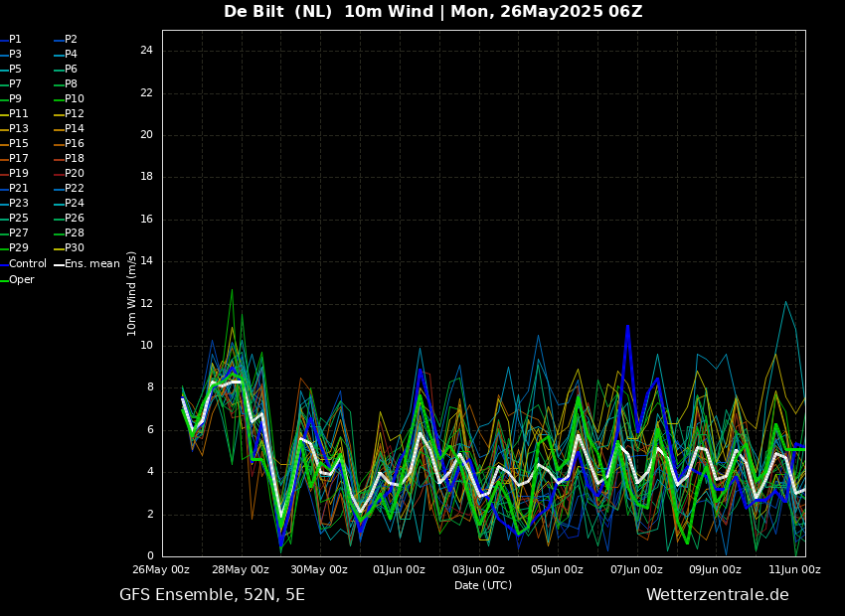The image size is (845, 616).
Task: Click the P8 legend color line
Action: [x=59, y=84]
